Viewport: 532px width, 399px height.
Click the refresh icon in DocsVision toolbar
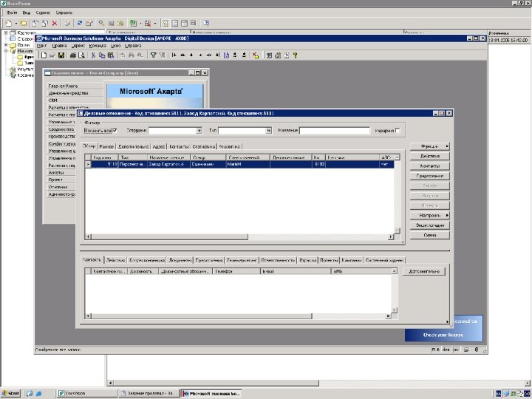coord(80,23)
